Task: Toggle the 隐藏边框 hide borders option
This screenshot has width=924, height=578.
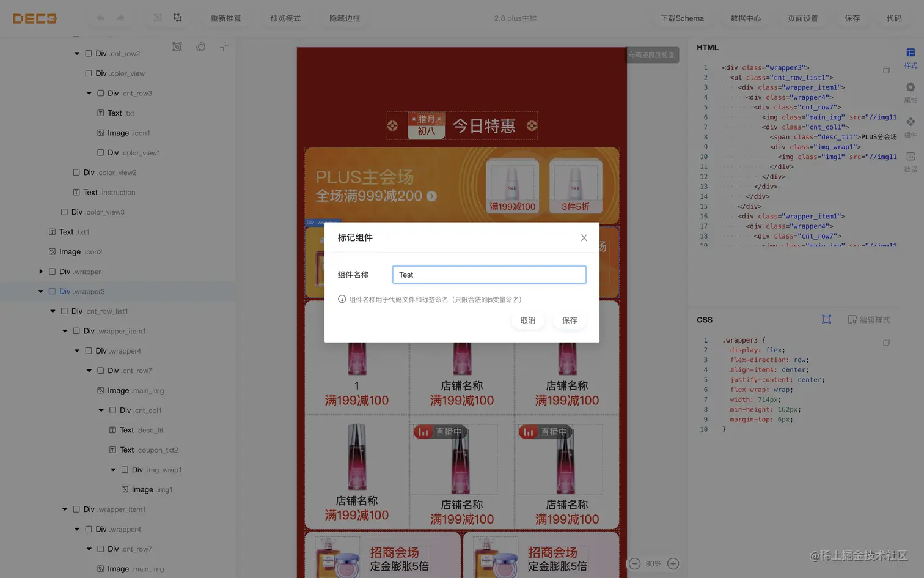Action: pos(345,18)
